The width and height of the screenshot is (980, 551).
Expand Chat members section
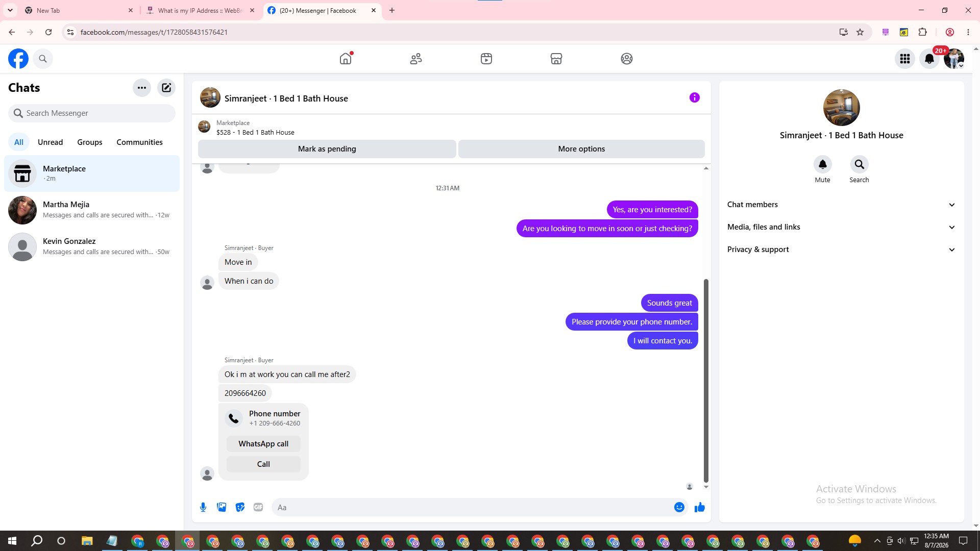coord(842,205)
